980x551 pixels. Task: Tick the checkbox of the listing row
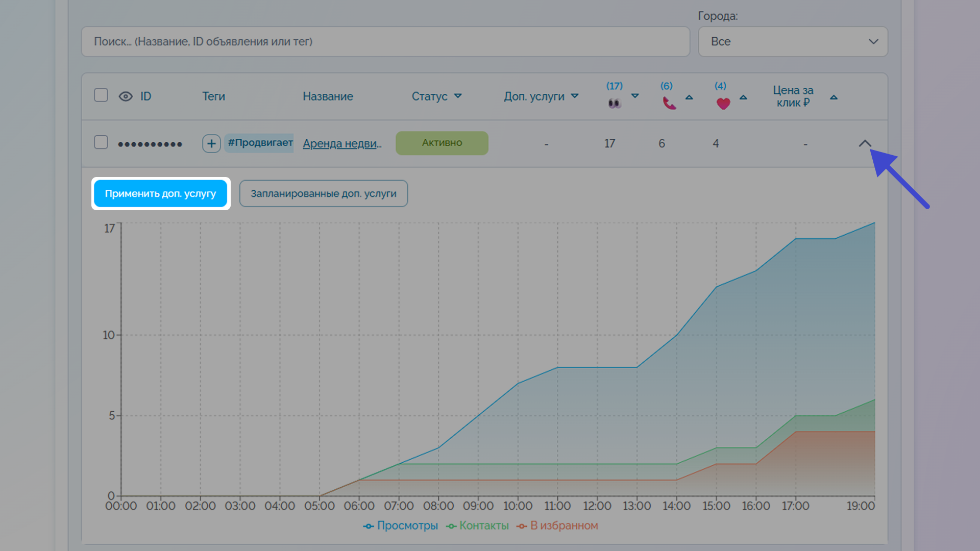[x=101, y=142]
